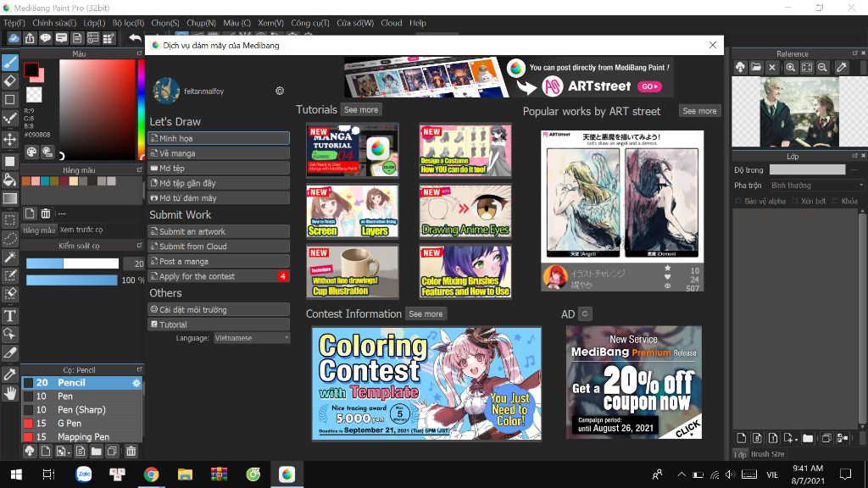Image resolution: width=868 pixels, height=488 pixels.
Task: Open the add special layer dropdown
Action: coord(790,438)
